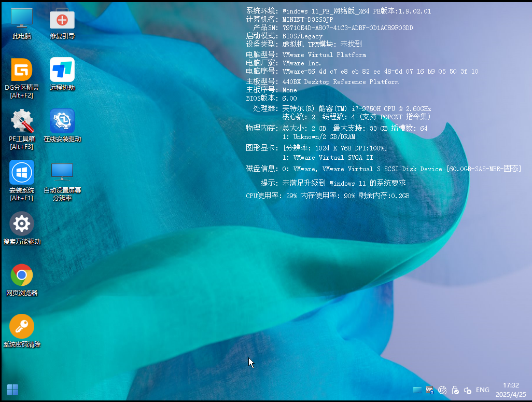Image resolution: width=532 pixels, height=402 pixels.
Task: Click the Unknown/2 GB/DRAM memory slot line
Action: click(x=319, y=137)
